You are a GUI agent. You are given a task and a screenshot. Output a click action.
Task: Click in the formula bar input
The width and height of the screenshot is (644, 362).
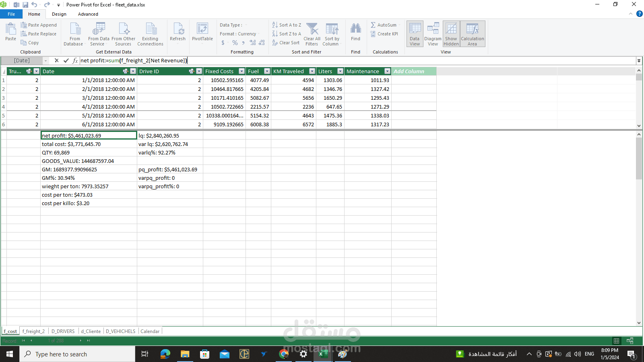[x=358, y=61]
